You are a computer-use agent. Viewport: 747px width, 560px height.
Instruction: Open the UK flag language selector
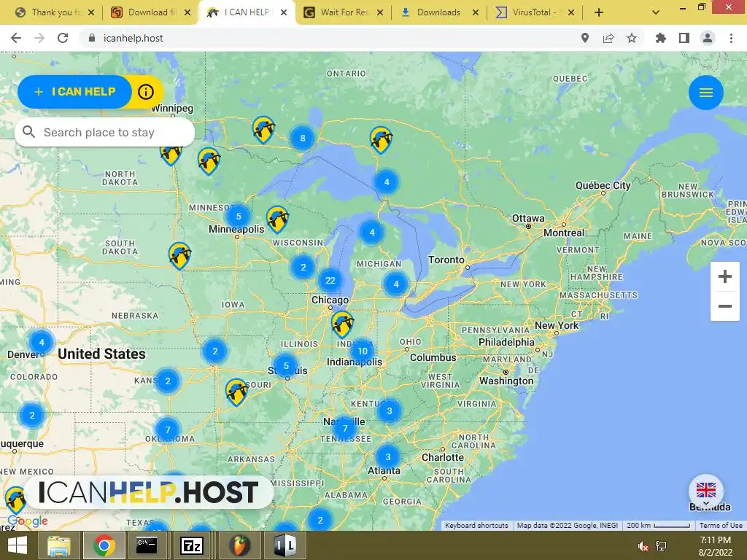click(x=705, y=491)
